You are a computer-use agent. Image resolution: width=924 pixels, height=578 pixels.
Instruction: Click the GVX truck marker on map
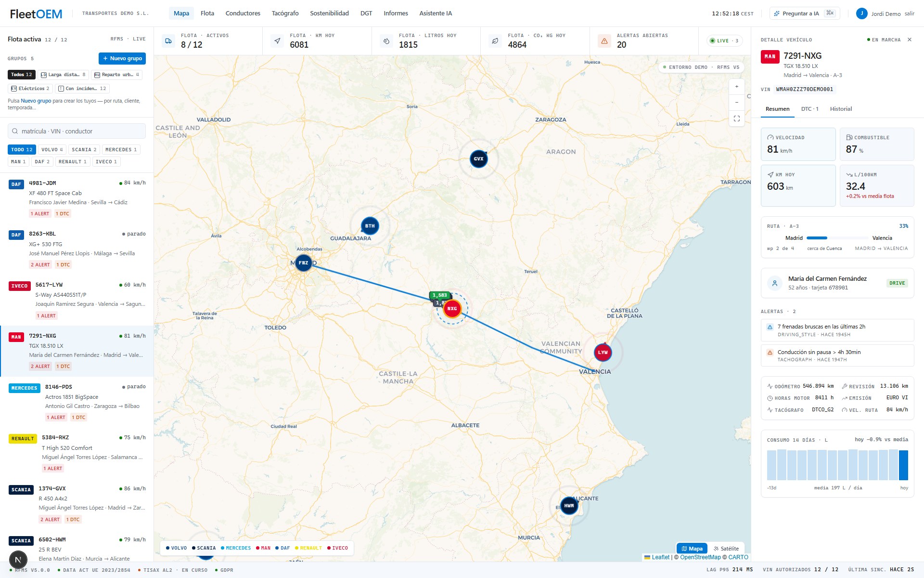click(x=478, y=159)
